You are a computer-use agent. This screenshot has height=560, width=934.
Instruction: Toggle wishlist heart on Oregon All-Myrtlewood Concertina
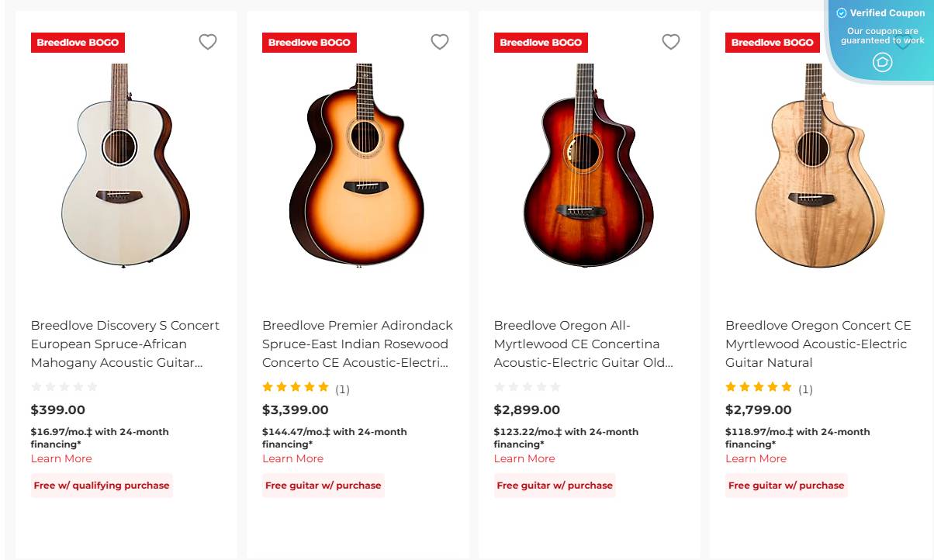pos(671,42)
